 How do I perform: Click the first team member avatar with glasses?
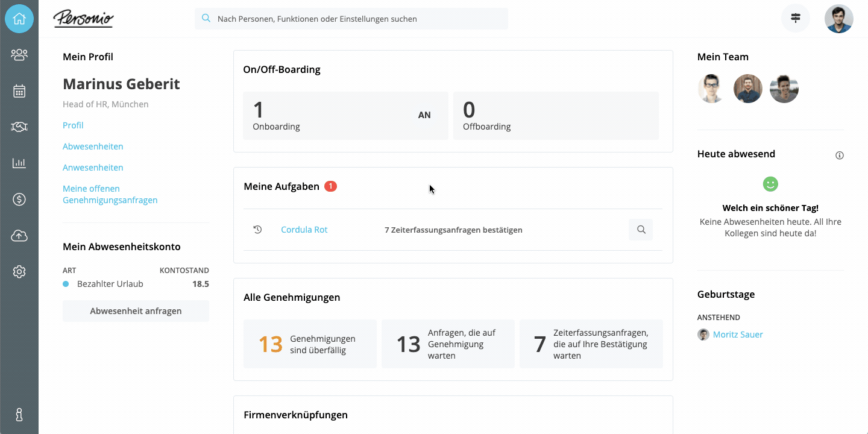(712, 89)
